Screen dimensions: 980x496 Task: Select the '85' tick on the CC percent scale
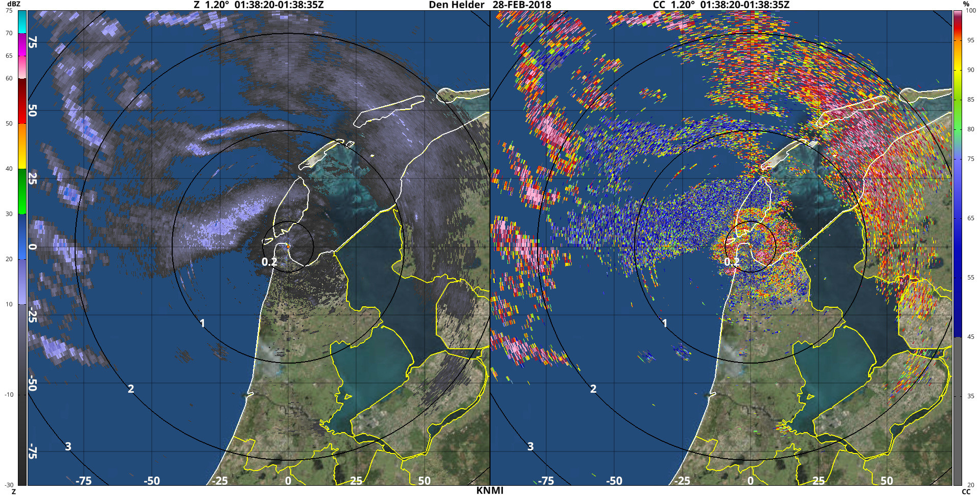coord(971,100)
